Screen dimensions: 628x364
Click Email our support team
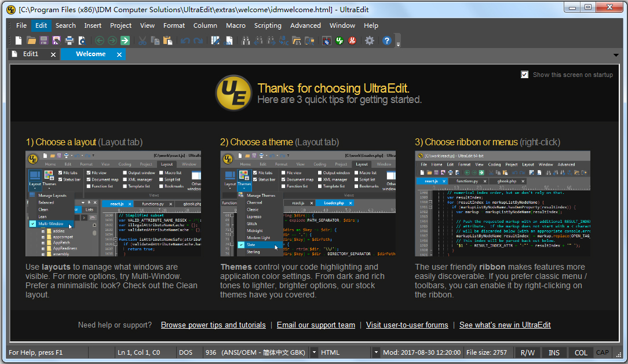pos(316,325)
